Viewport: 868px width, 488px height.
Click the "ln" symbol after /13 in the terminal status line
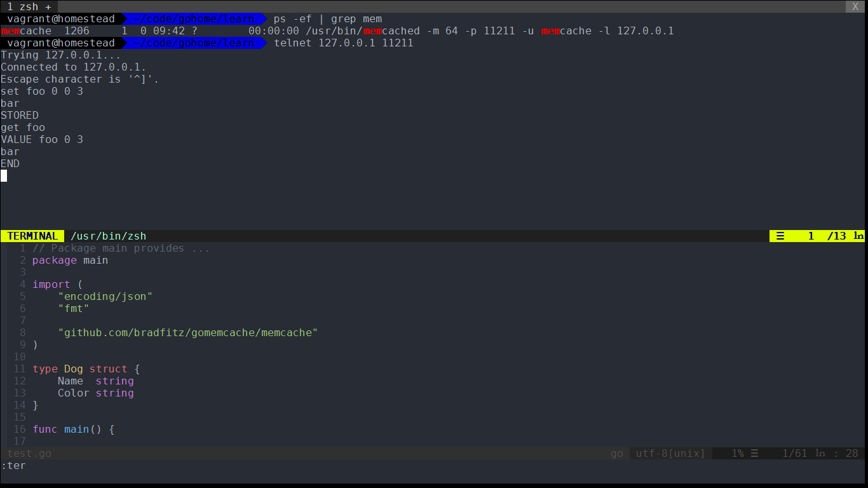pos(858,236)
